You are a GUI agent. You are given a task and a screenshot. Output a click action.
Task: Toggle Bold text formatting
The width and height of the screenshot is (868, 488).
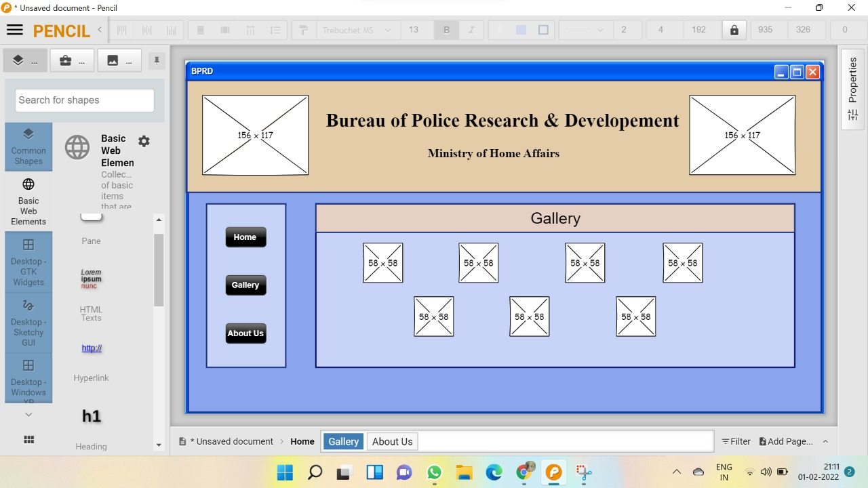pyautogui.click(x=446, y=30)
